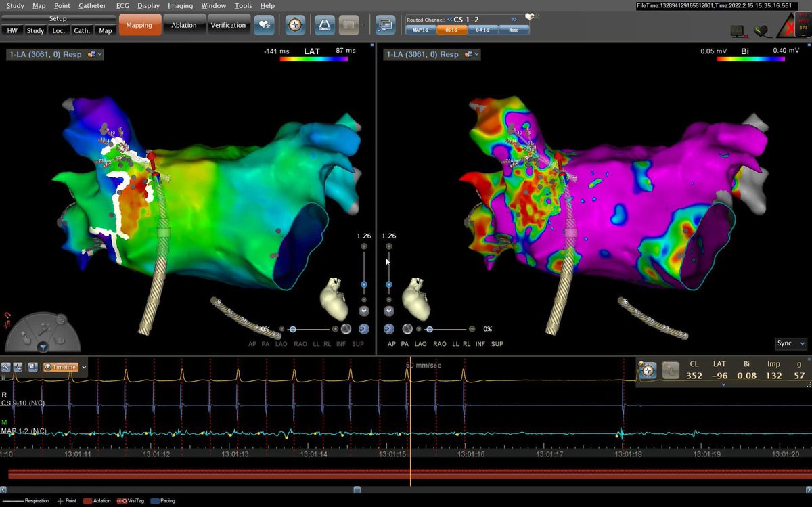Click previous routed channel double-arrow
812x507 pixels.
click(x=449, y=19)
